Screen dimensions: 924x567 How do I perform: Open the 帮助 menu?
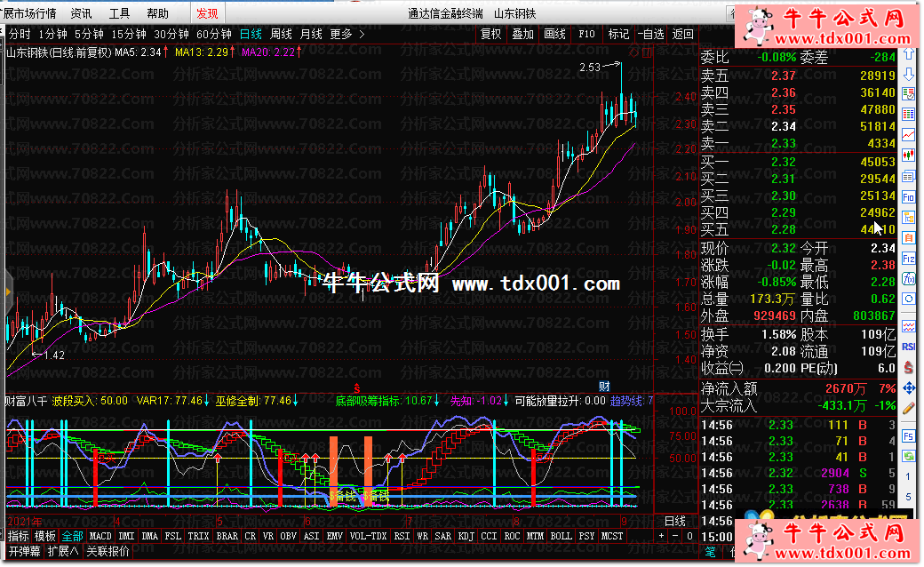tap(158, 13)
